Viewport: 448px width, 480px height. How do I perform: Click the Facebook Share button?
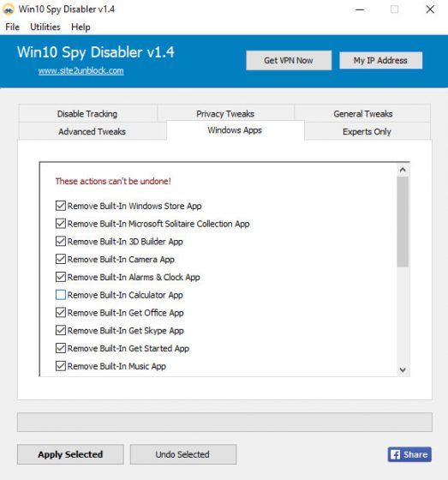409,454
